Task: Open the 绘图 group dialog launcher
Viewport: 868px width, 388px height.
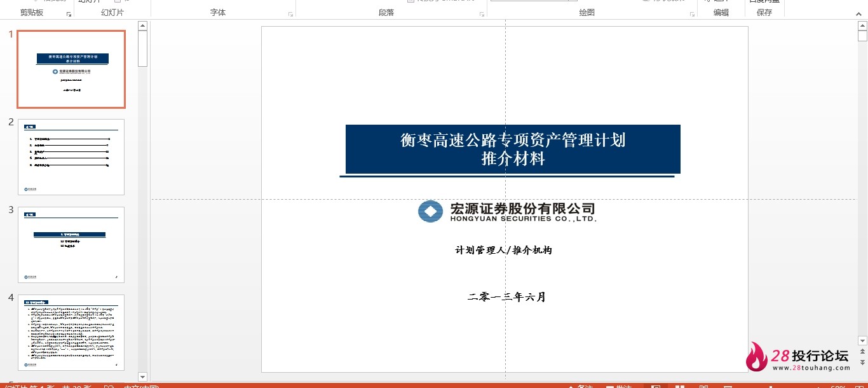Action: pyautogui.click(x=691, y=13)
